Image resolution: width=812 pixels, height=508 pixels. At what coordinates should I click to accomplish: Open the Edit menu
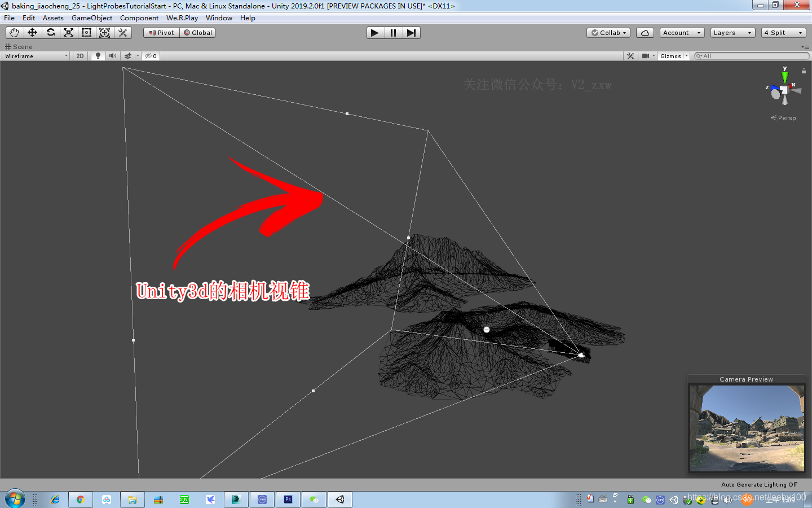pos(29,18)
